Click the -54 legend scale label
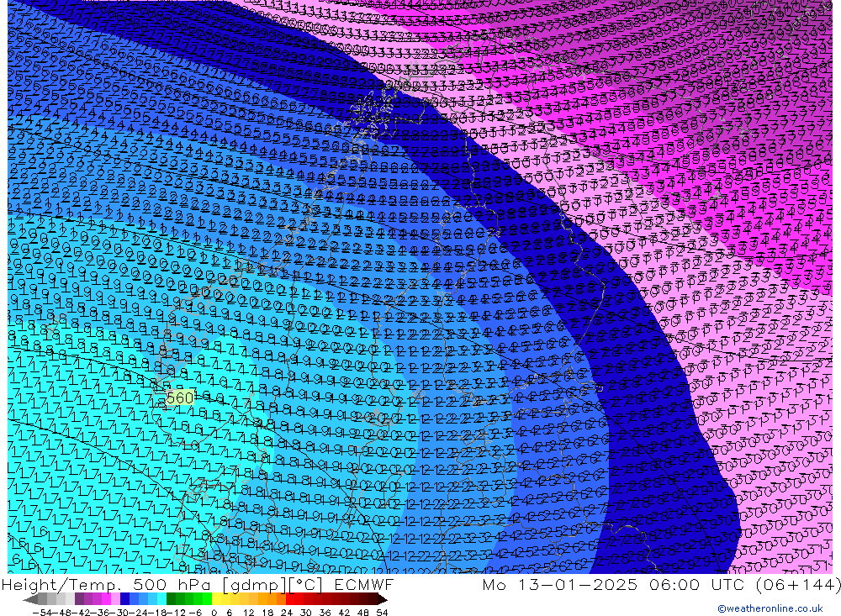The width and height of the screenshot is (841, 616). tap(42, 613)
